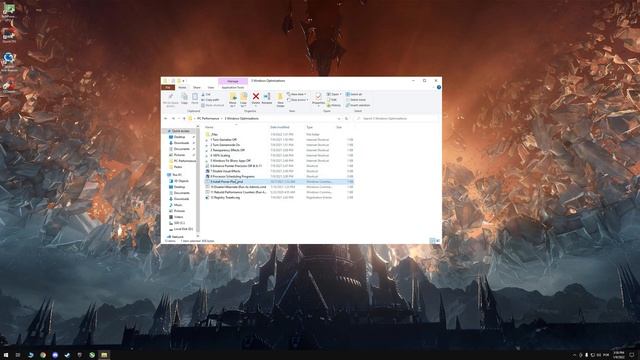640x360 pixels.
Task: Select file '3 Transparency Effects Off'
Action: click(x=227, y=150)
